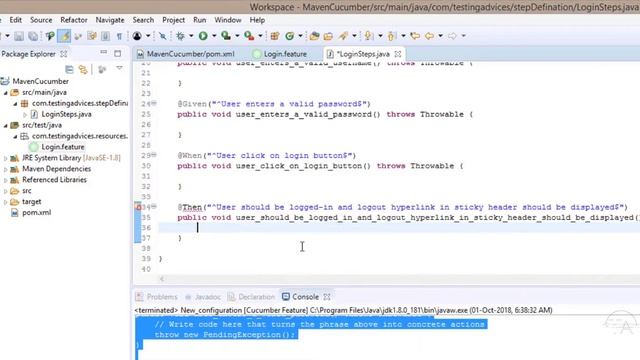Switch to MavenCucumber/pom.xml editor tab
The width and height of the screenshot is (640, 360).
coord(186,54)
